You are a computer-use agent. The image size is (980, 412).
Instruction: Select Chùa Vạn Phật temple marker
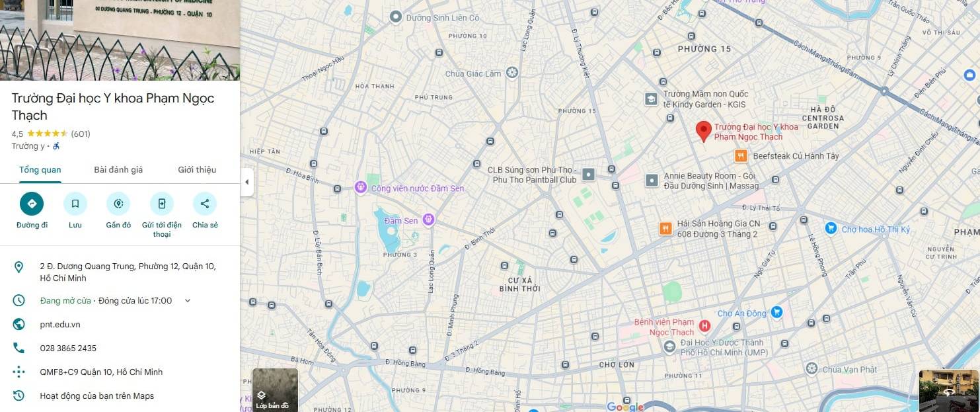click(811, 369)
